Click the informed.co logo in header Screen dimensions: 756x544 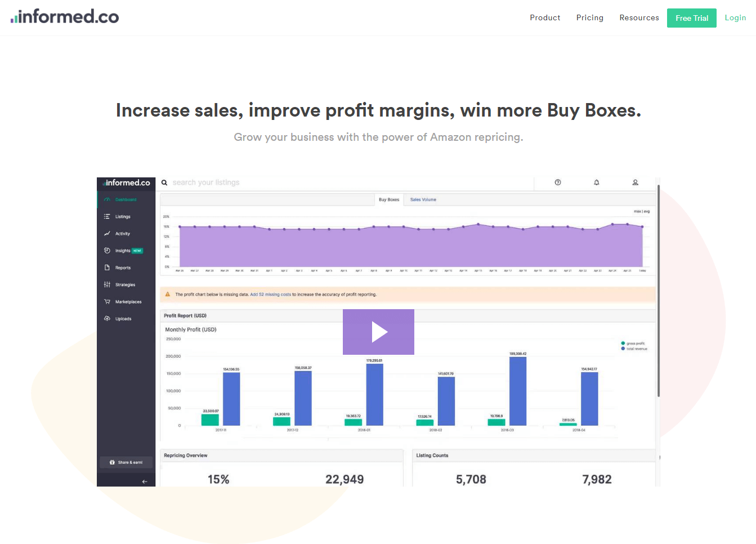point(65,17)
